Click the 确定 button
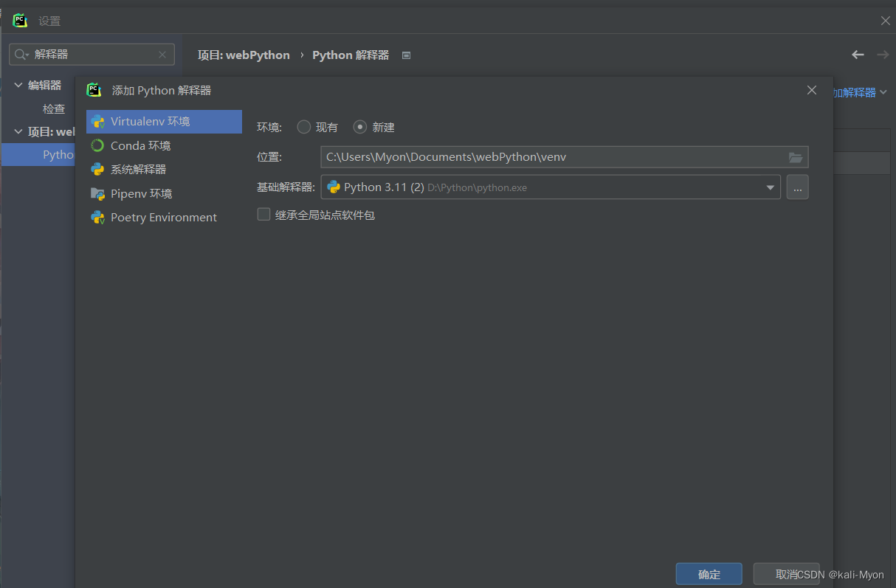Viewport: 896px width, 588px height. click(x=709, y=574)
